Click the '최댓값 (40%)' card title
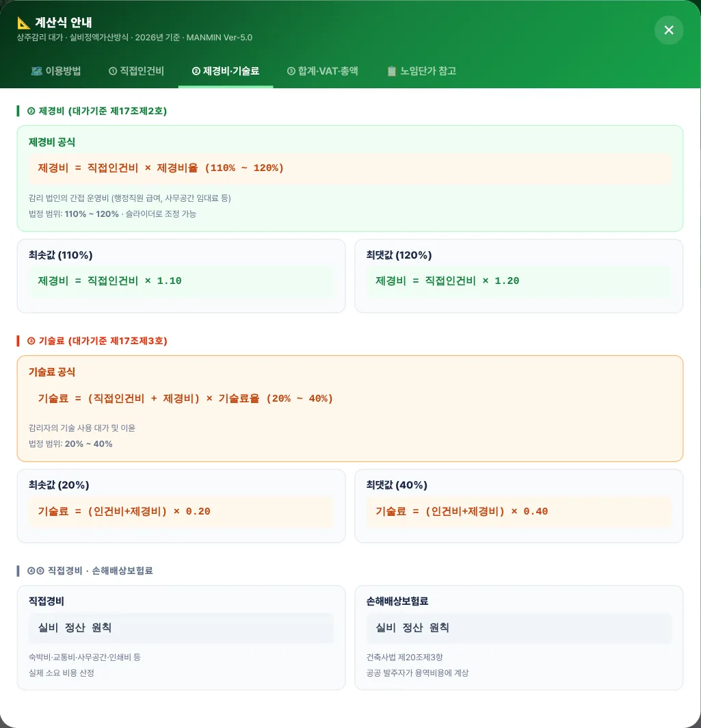 (x=397, y=484)
